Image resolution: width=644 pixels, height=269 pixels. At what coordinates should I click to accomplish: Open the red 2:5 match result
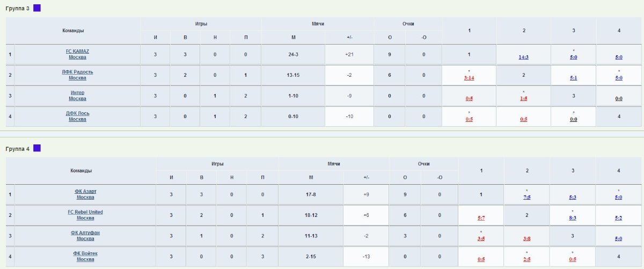pyautogui.click(x=527, y=260)
